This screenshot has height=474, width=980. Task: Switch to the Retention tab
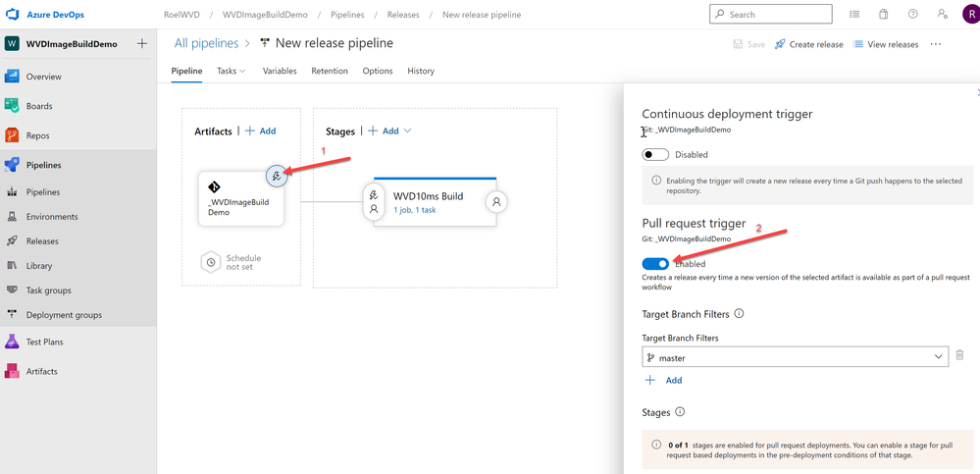coord(330,71)
